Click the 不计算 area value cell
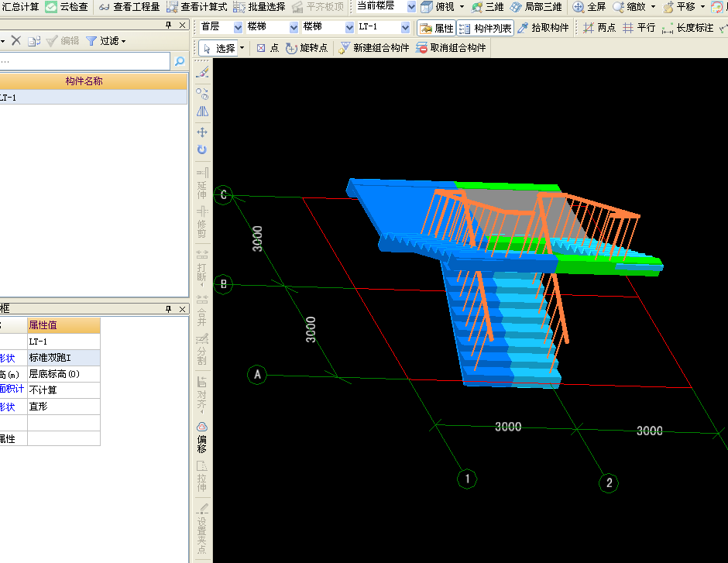 (64, 390)
